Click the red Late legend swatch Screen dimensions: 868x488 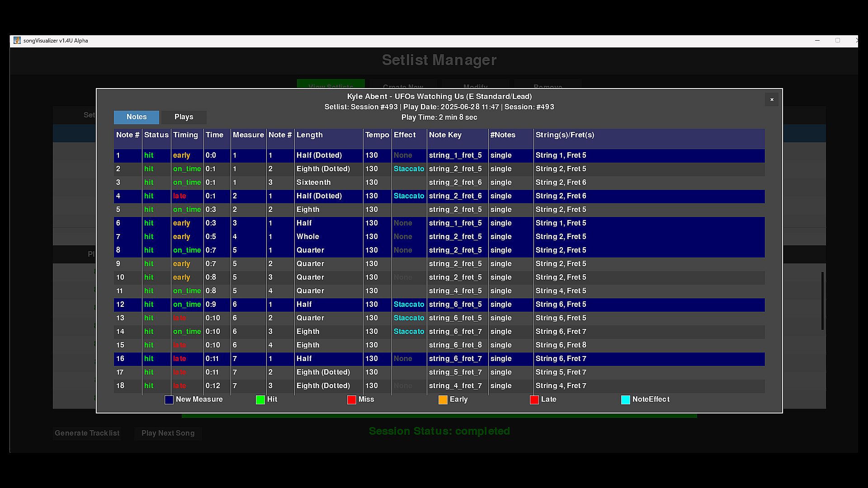click(x=534, y=400)
